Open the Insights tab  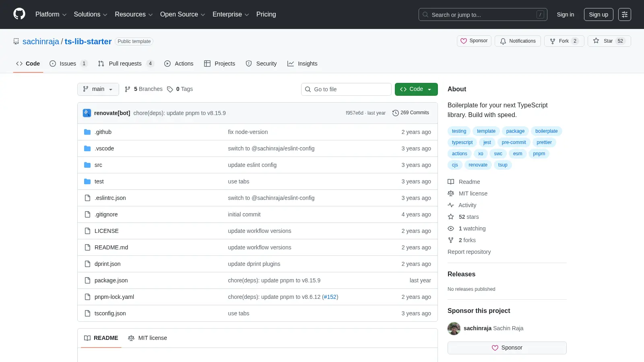302,64
